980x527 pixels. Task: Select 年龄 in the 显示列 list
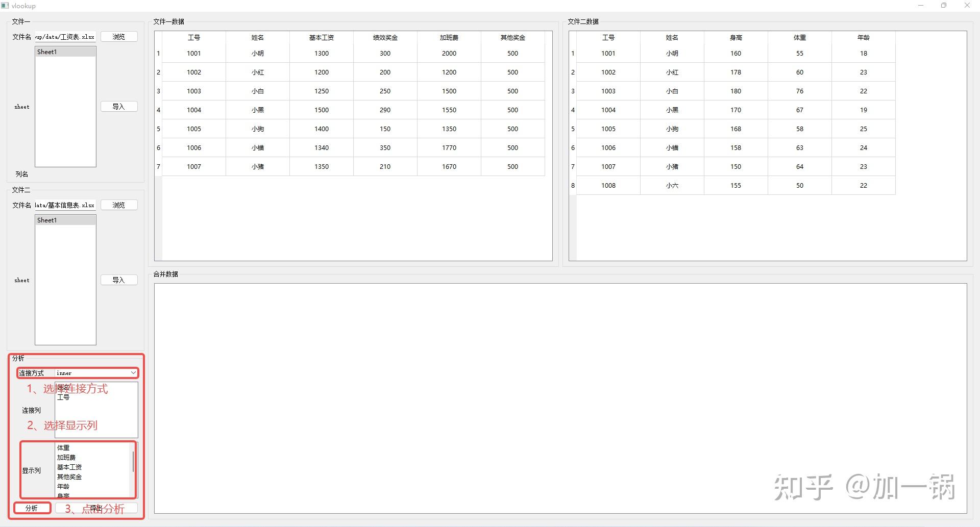pyautogui.click(x=63, y=486)
